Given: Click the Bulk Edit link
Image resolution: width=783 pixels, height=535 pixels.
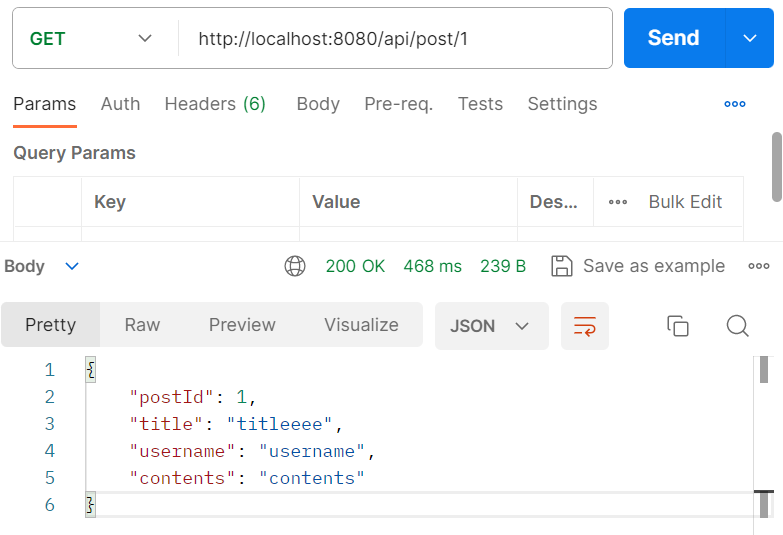Looking at the screenshot, I should pyautogui.click(x=685, y=202).
